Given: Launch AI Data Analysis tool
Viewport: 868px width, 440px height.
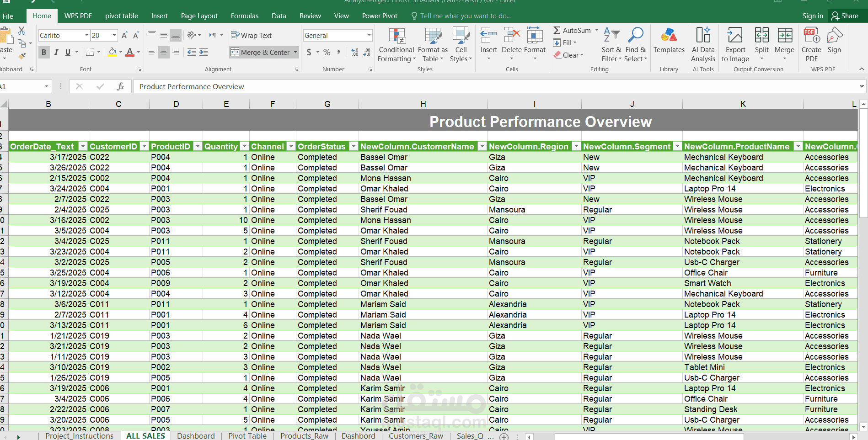Looking at the screenshot, I should 703,45.
